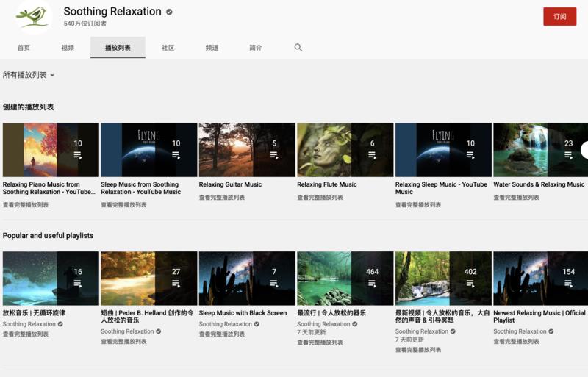Click playlist icon on Relaxing Flute Music thumbnail
This screenshot has height=377, width=588.
pyautogui.click(x=373, y=155)
